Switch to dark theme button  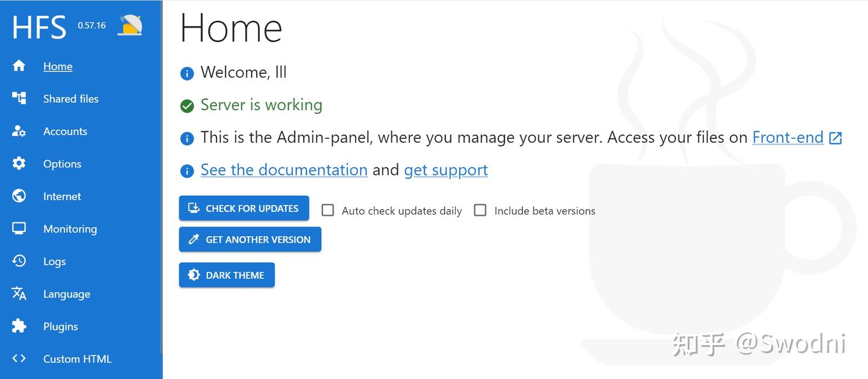click(x=227, y=275)
